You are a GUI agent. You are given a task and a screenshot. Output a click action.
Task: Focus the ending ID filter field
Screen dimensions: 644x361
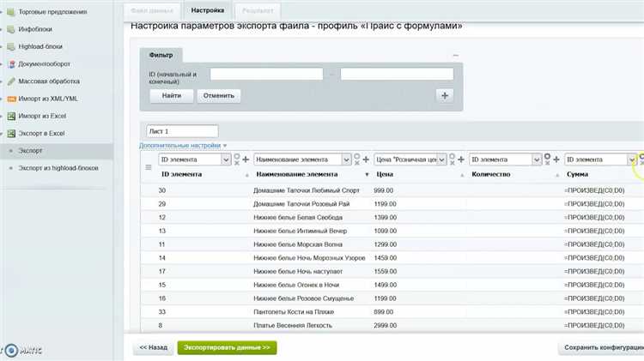[x=397, y=74]
